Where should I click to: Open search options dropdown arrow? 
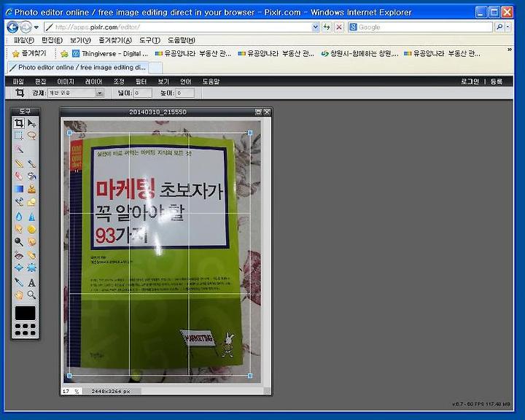pyautogui.click(x=508, y=27)
